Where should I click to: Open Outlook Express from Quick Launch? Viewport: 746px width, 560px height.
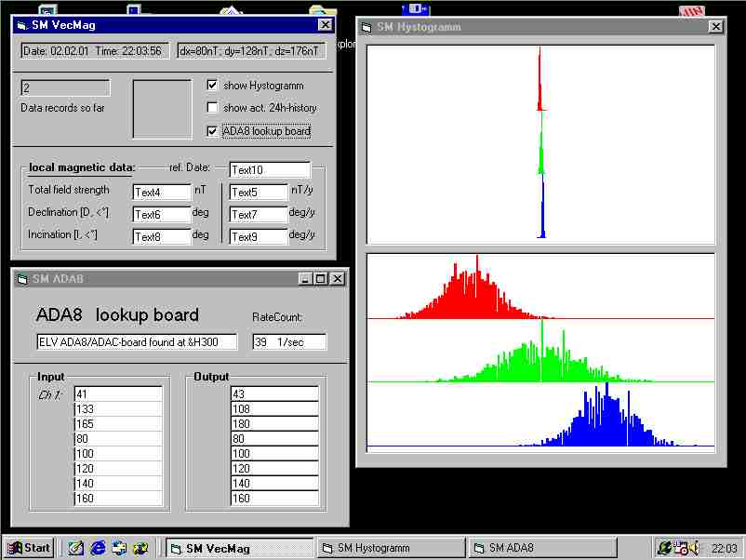click(119, 548)
